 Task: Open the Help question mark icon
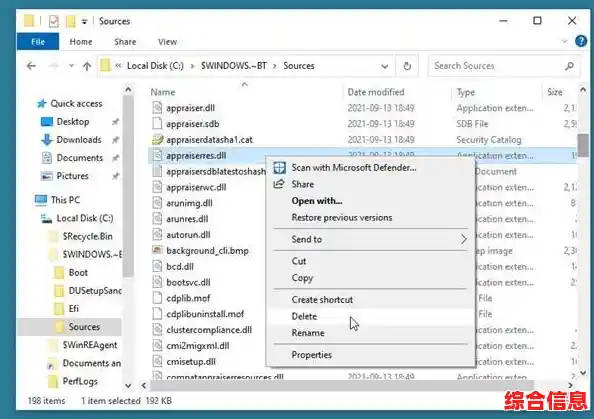581,41
